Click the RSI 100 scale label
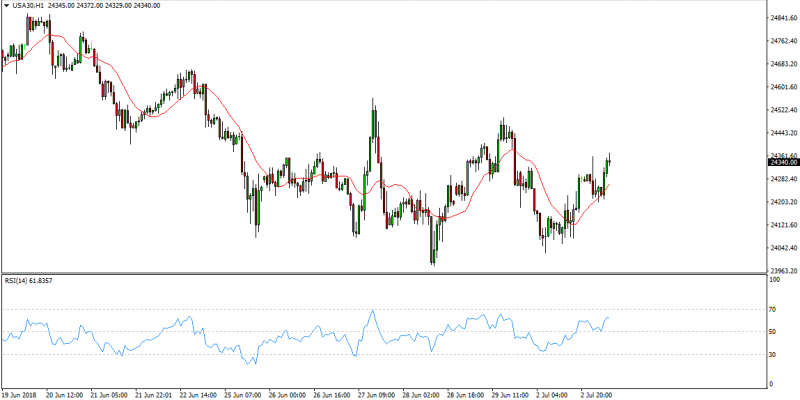The width and height of the screenshot is (800, 400). (x=774, y=281)
